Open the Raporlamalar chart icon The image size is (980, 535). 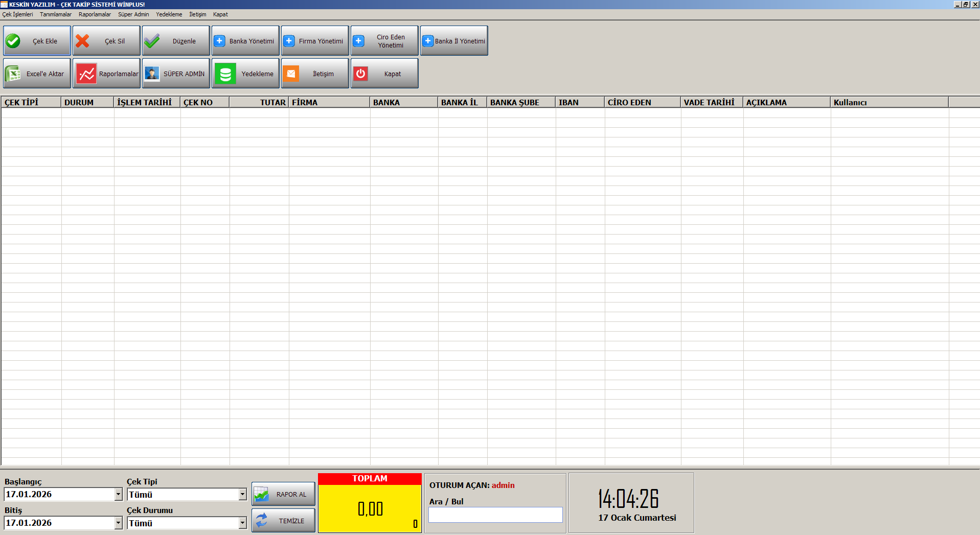click(86, 74)
